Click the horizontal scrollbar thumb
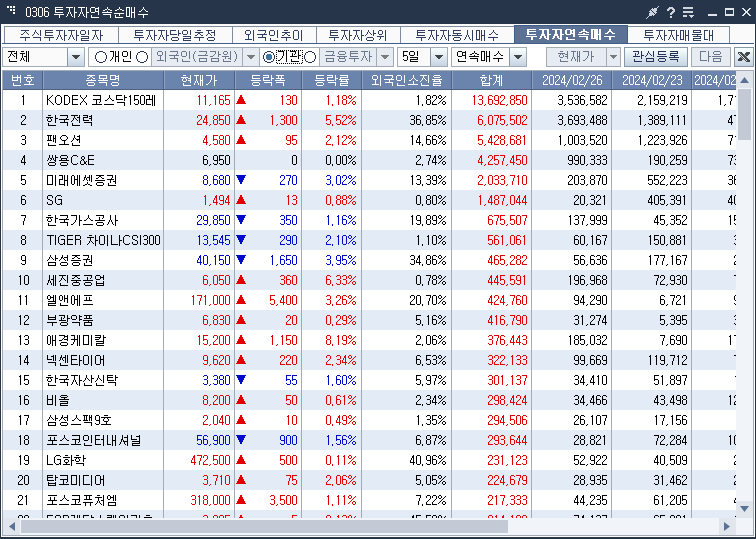 point(264,526)
